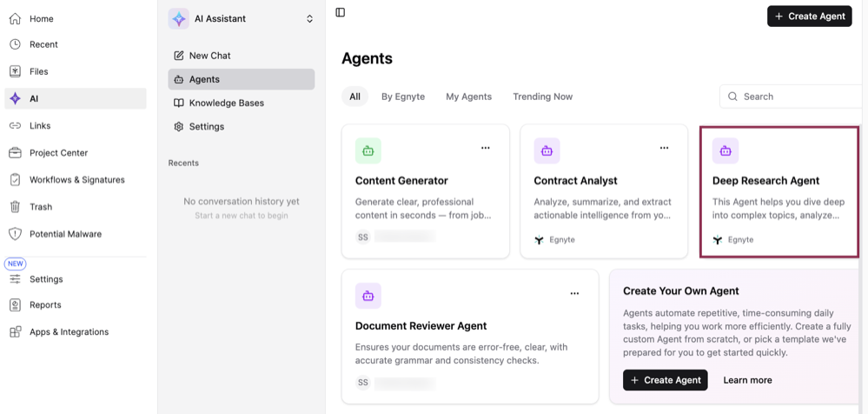Switch to the Trending Now tab
This screenshot has height=414, width=868.
(x=542, y=97)
